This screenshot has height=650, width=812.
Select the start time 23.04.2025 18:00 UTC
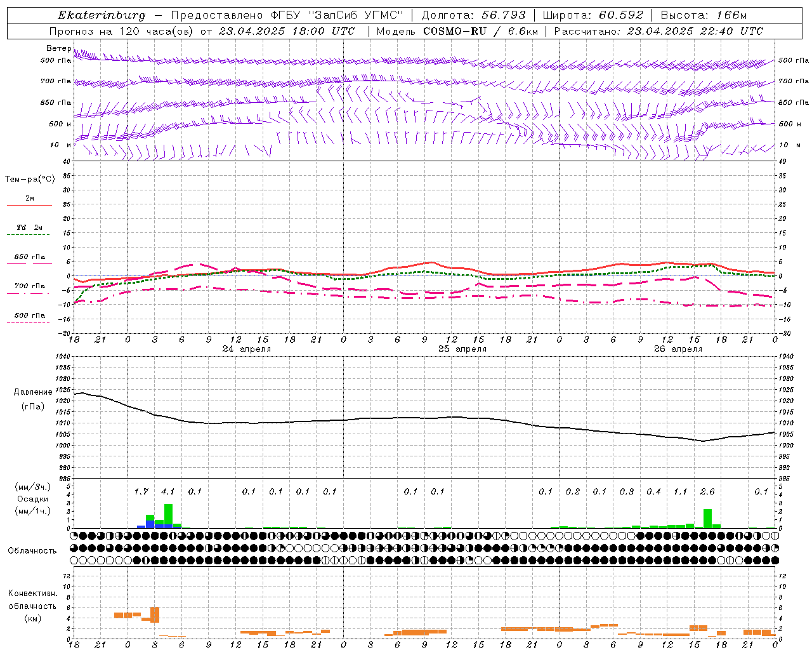coord(287,31)
